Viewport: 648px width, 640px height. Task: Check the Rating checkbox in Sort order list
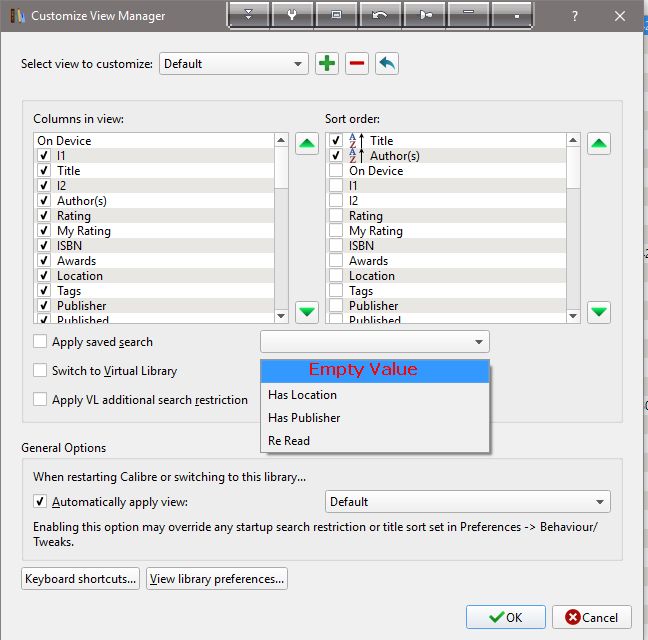coord(336,216)
